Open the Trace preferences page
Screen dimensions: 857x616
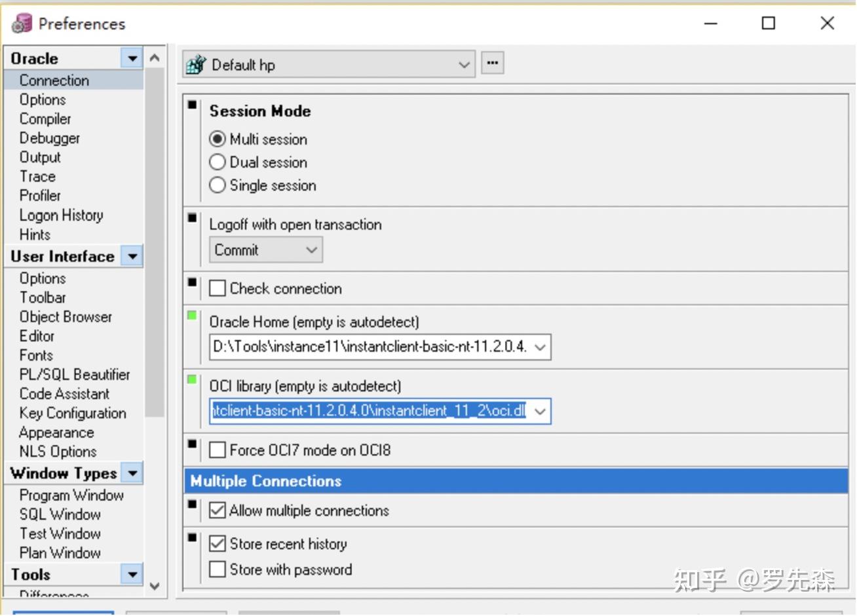(37, 176)
